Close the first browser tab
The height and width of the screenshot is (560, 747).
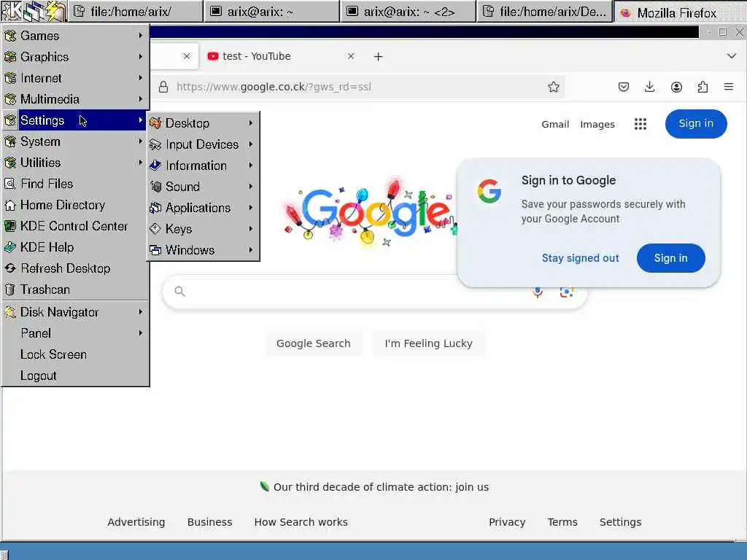[x=187, y=56]
